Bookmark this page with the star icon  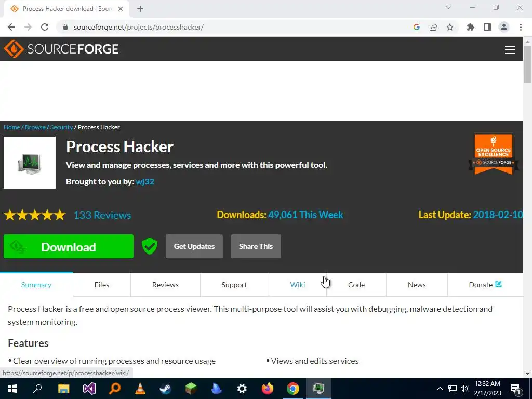pyautogui.click(x=450, y=27)
